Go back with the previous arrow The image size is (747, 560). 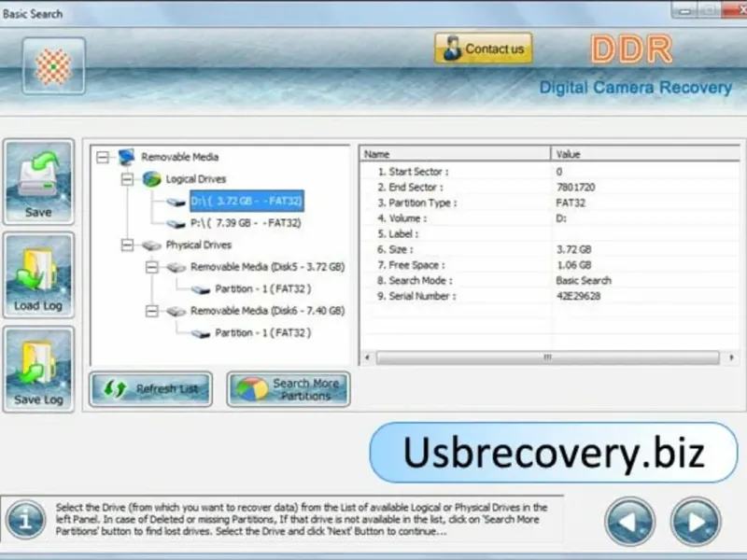(629, 522)
